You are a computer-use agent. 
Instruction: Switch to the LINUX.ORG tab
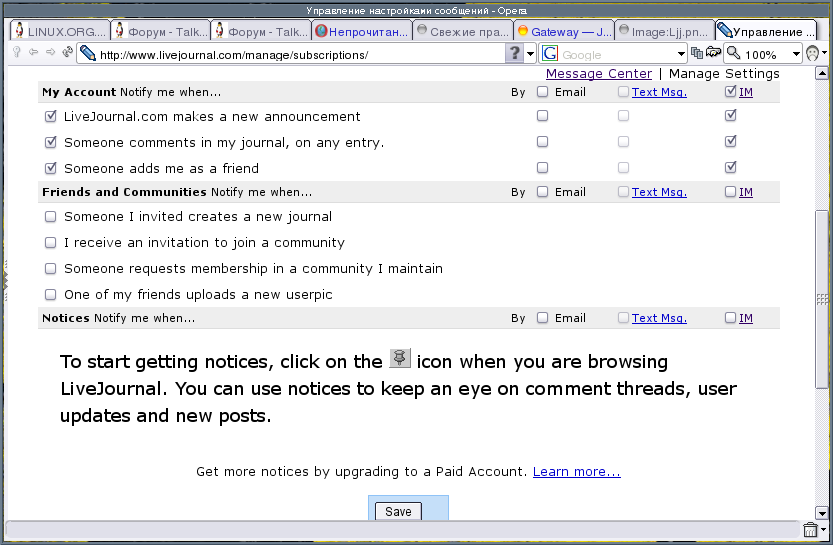pyautogui.click(x=56, y=31)
